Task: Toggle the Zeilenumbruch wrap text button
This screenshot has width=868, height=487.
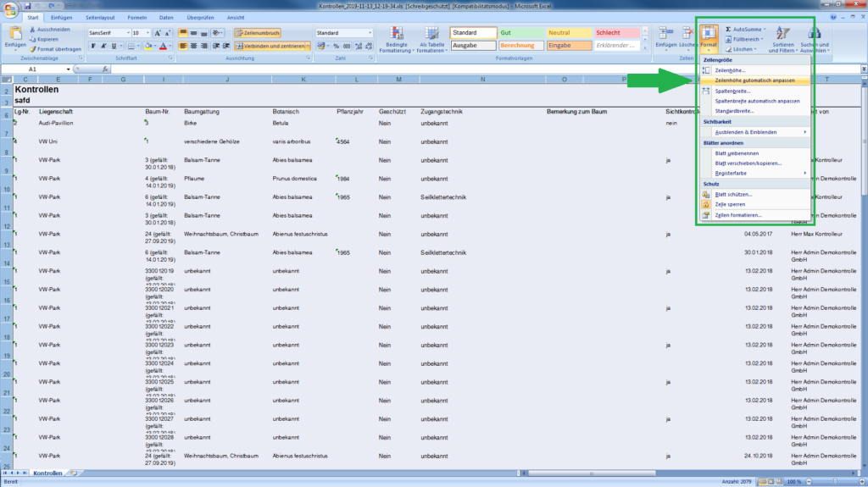Action: click(258, 33)
